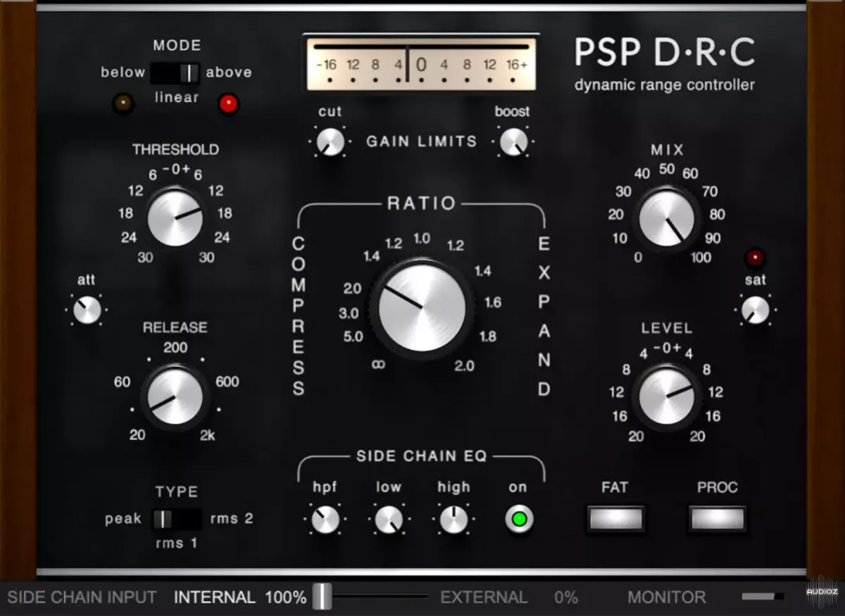This screenshot has height=616, width=845.
Task: Click the 'linear' mode label
Action: pos(177,97)
